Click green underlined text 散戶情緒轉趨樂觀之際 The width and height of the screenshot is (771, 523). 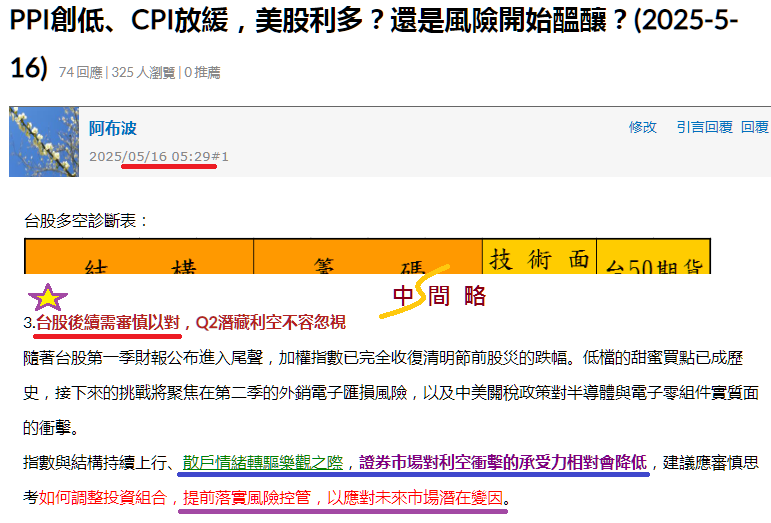point(263,463)
